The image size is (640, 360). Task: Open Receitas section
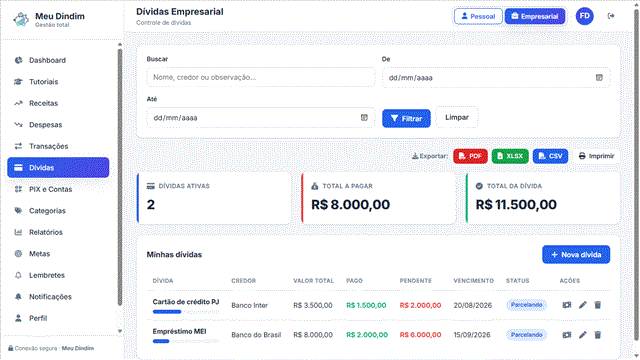coord(58,103)
